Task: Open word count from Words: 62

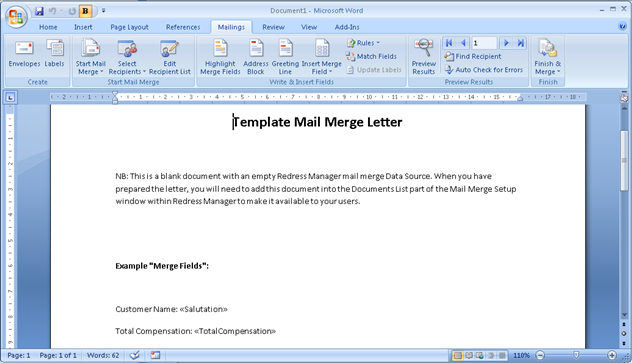Action: [103, 355]
